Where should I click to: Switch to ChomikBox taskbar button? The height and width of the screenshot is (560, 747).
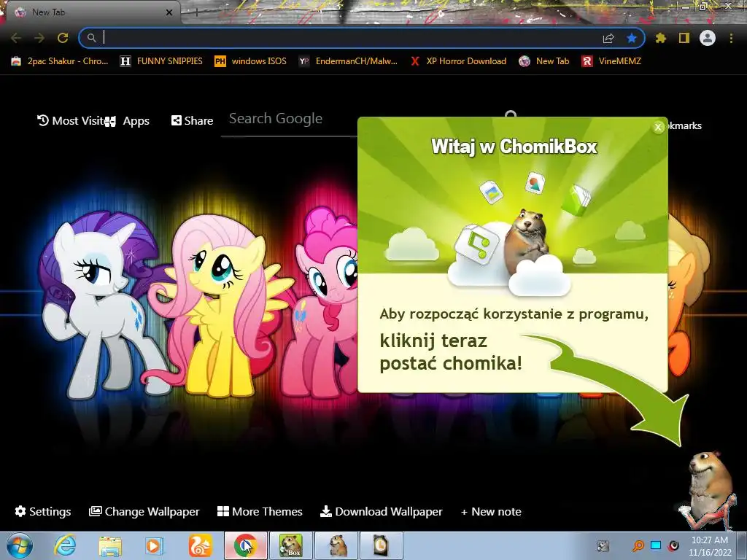(x=291, y=545)
